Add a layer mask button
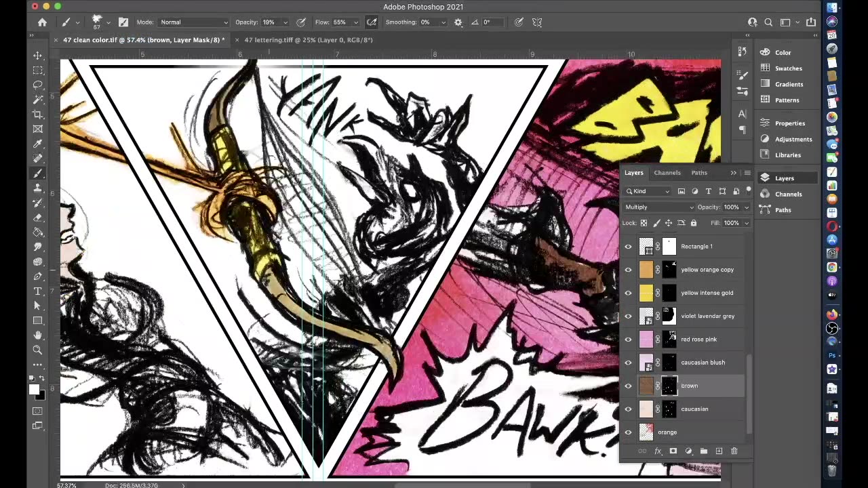This screenshot has height=488, width=868. (x=673, y=451)
